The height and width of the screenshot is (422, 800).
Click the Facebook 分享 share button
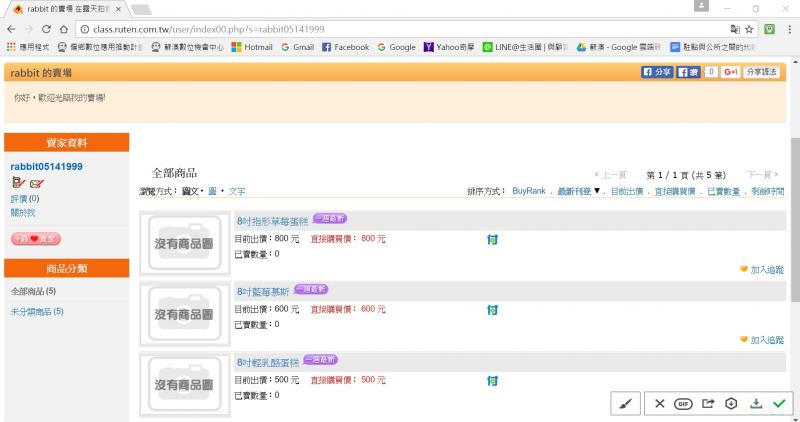click(657, 72)
